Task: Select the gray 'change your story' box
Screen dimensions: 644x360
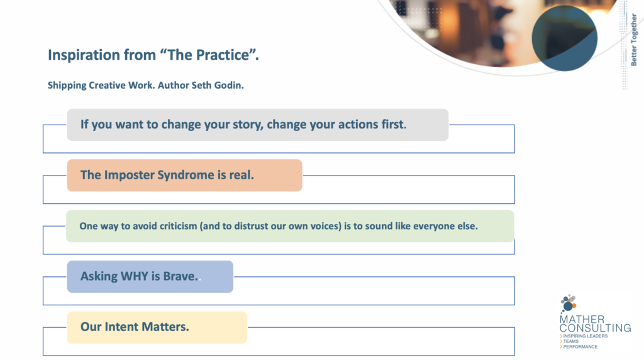Action: click(x=257, y=125)
